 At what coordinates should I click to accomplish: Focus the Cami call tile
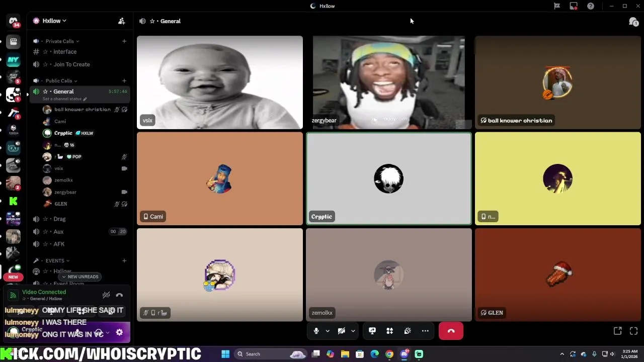tap(220, 178)
